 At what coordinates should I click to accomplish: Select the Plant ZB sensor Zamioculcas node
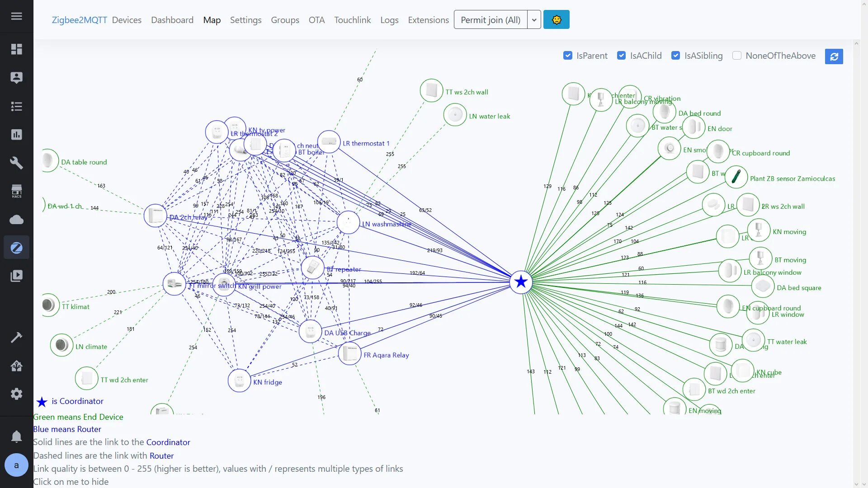pos(736,177)
